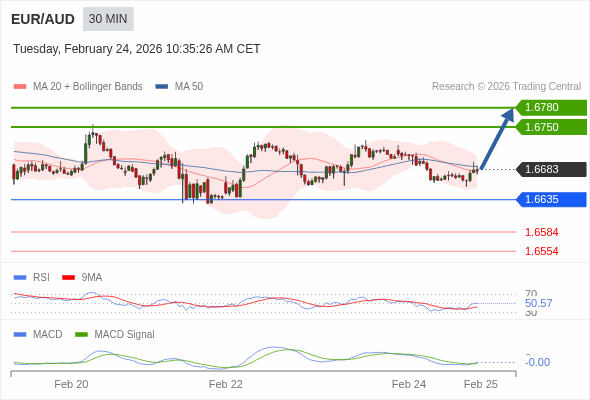
Task: Click the Feb 25 axis date
Action: 481,384
